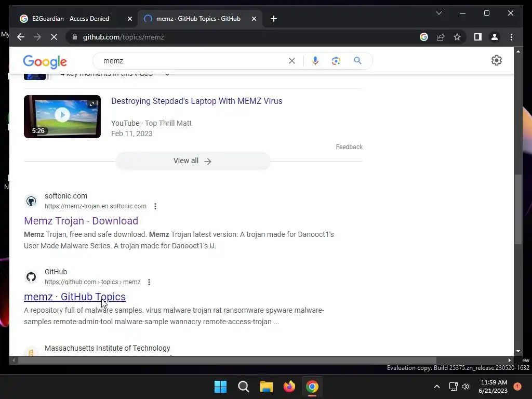Play the 5:26 MEMZ video thumbnail
This screenshot has width=532, height=399.
[62, 116]
